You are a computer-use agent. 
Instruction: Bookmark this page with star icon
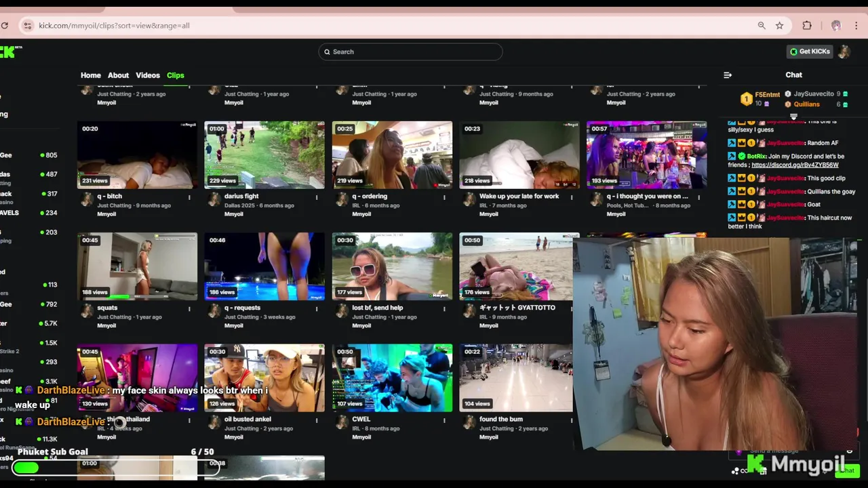[780, 26]
